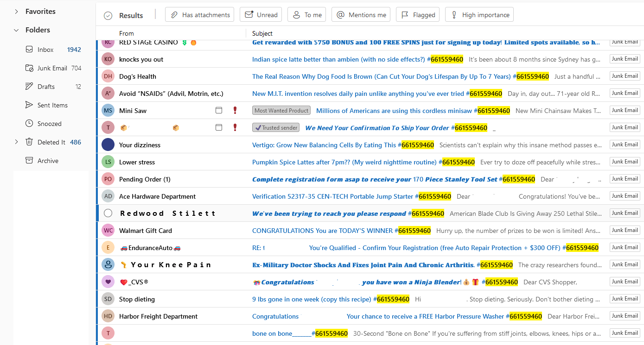Click the Trusted sender category tag
Screen dimensions: 644x345
[x=276, y=128]
